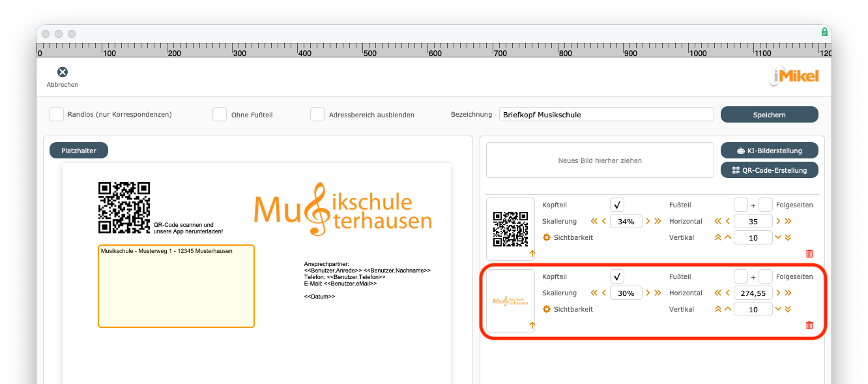868x384 pixels.
Task: Click single-left scaling arrow in logo row
Action: (604, 293)
